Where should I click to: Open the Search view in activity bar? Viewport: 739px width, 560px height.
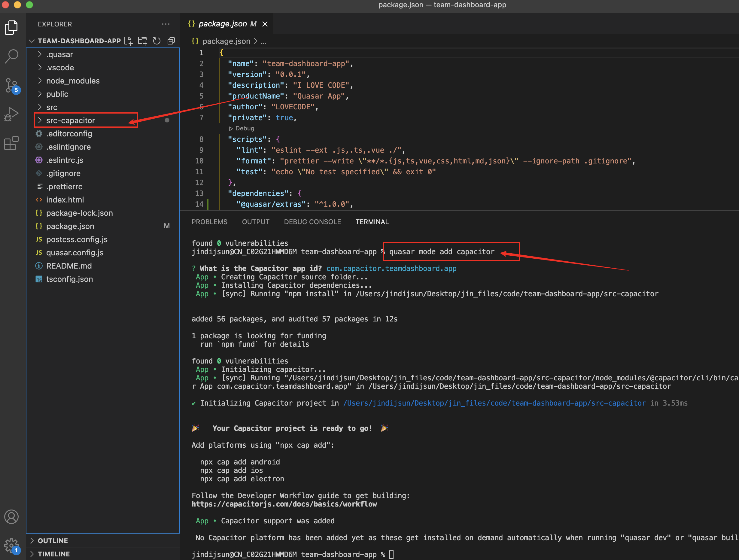(12, 56)
